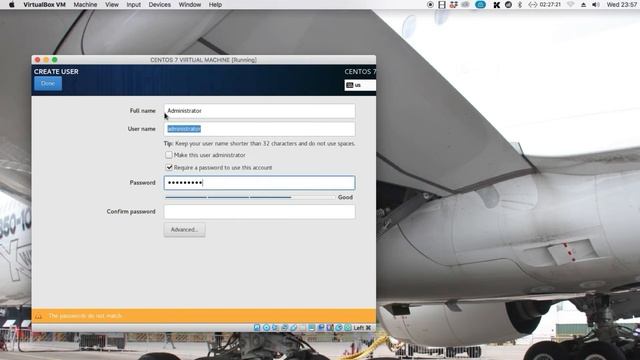Viewport: 640px width, 360px height.
Task: Click the password strength bar
Action: point(250,197)
